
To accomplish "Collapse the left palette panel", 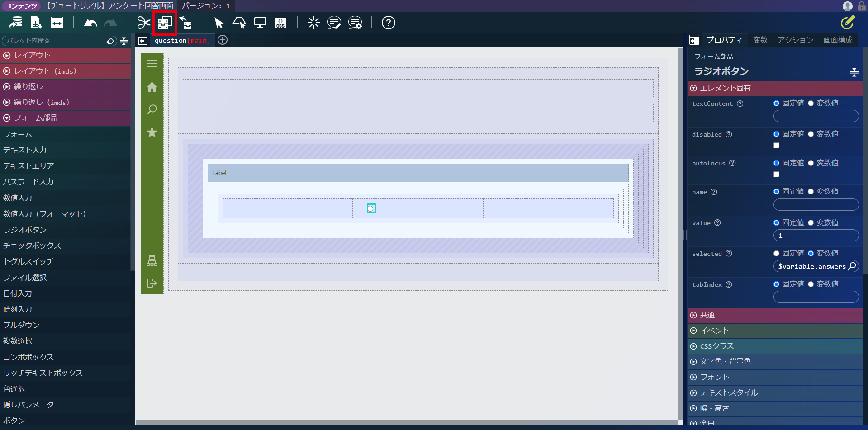I will [142, 40].
